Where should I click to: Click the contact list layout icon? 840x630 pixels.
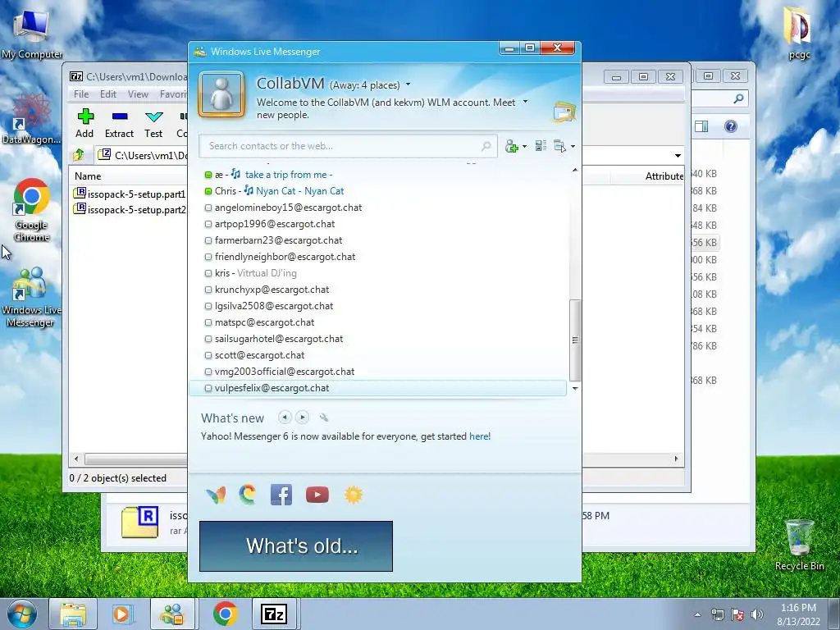coord(541,146)
